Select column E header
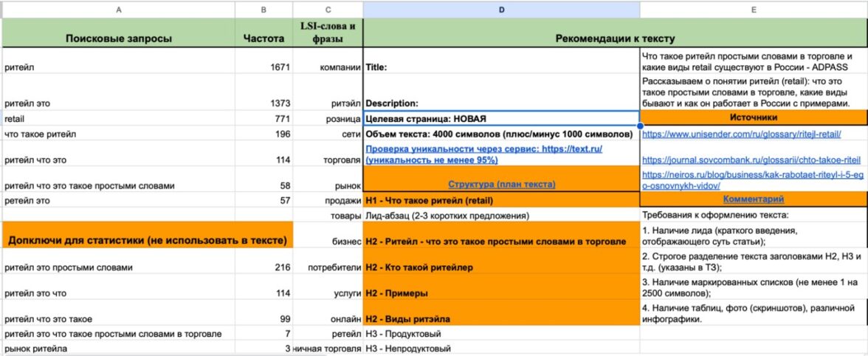 754,10
